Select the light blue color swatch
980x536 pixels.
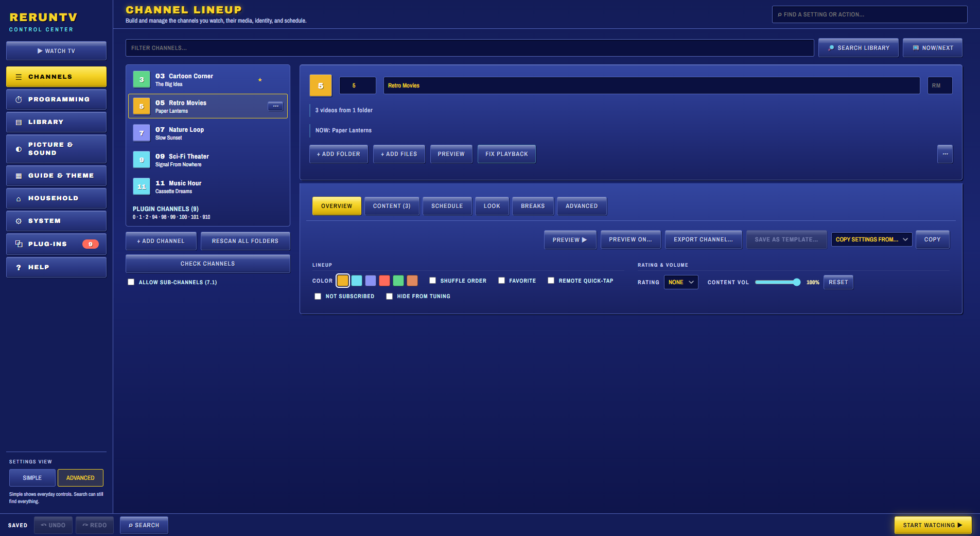pos(357,281)
